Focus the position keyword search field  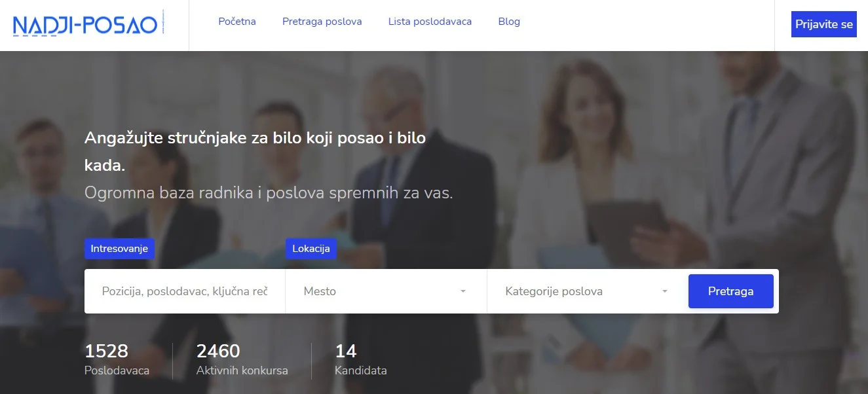point(185,291)
